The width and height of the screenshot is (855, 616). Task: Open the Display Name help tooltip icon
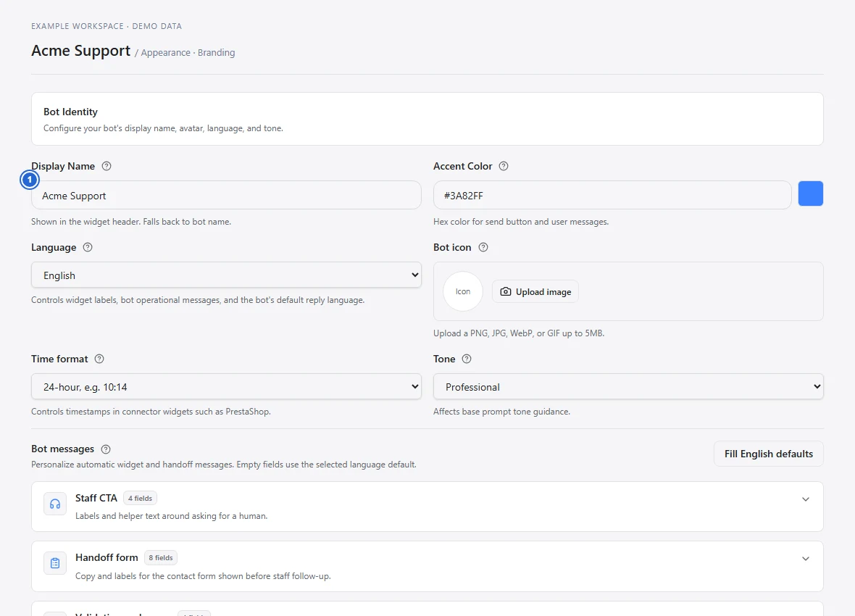107,166
